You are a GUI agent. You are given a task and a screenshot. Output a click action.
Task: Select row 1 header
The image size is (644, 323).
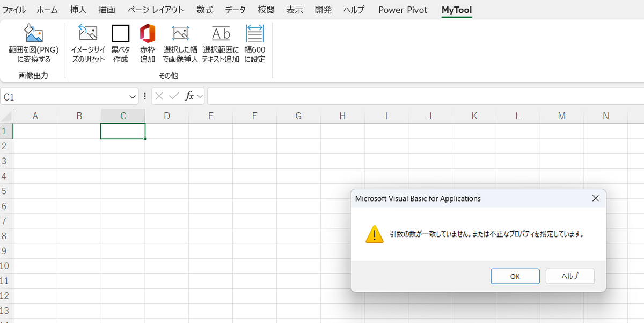coord(6,131)
